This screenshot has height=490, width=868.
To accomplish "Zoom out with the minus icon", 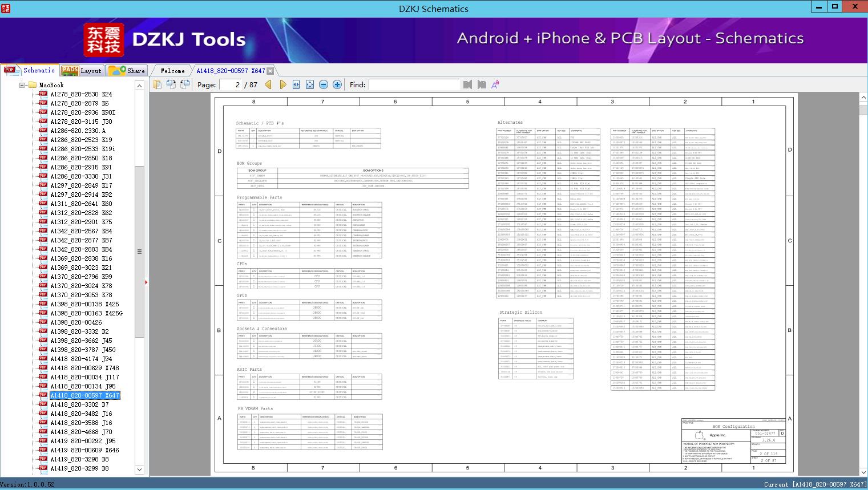I will [x=324, y=84].
